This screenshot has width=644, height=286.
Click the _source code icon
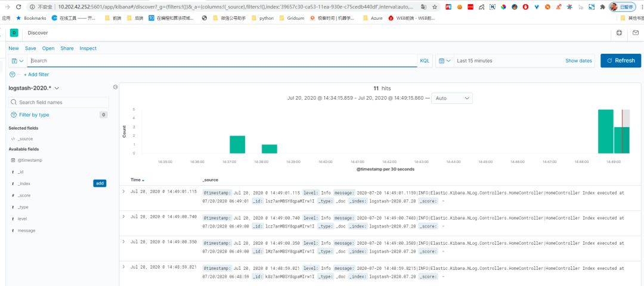tap(13, 139)
